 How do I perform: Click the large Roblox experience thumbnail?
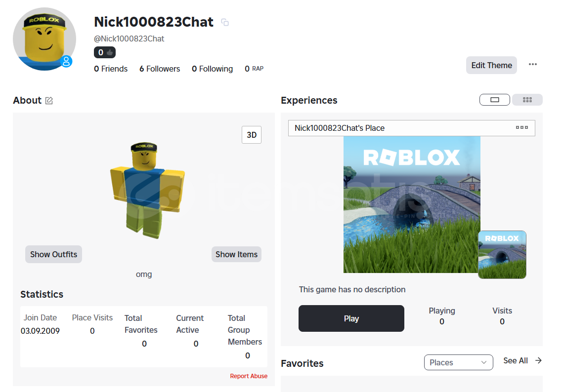coord(412,204)
